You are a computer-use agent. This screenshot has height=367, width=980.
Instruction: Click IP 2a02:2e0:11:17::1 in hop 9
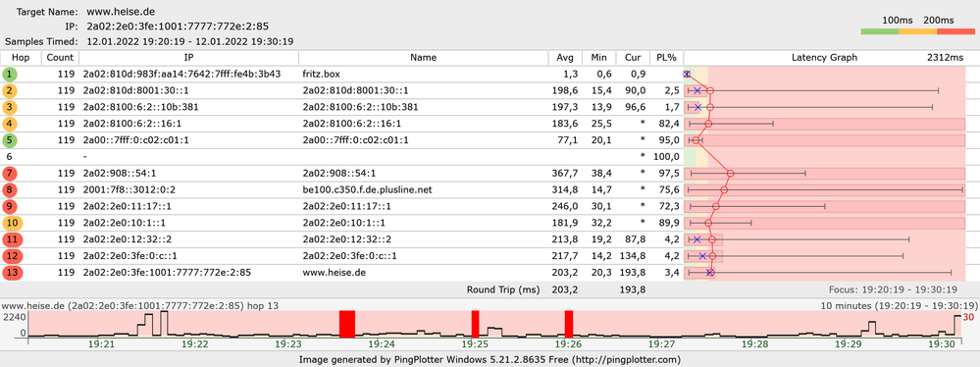127,206
